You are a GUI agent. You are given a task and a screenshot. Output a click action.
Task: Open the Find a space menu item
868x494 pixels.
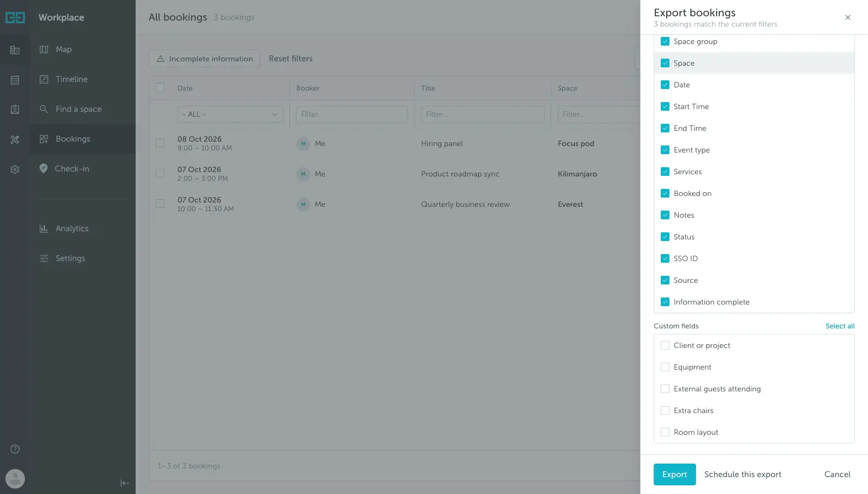click(82, 109)
